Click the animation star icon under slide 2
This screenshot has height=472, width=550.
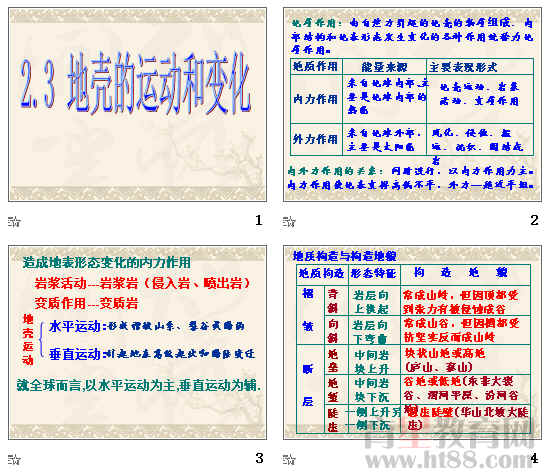tap(289, 222)
